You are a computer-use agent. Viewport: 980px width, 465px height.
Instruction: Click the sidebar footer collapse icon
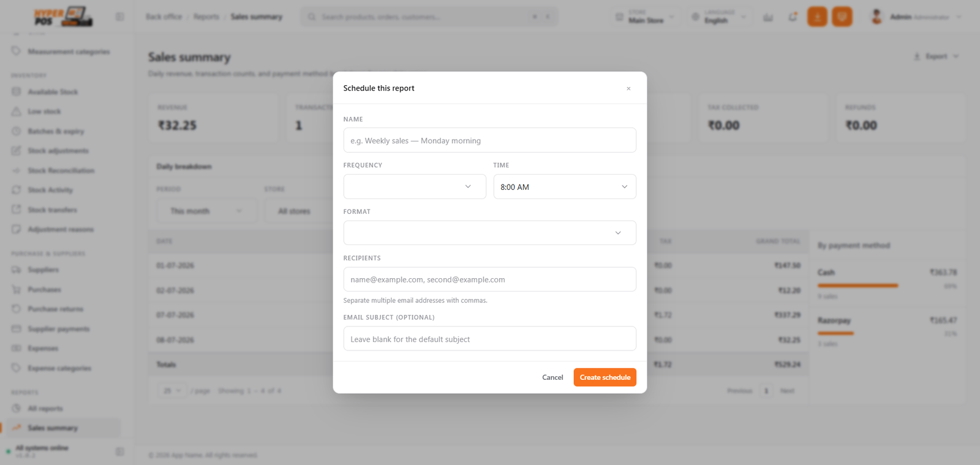[x=120, y=452]
